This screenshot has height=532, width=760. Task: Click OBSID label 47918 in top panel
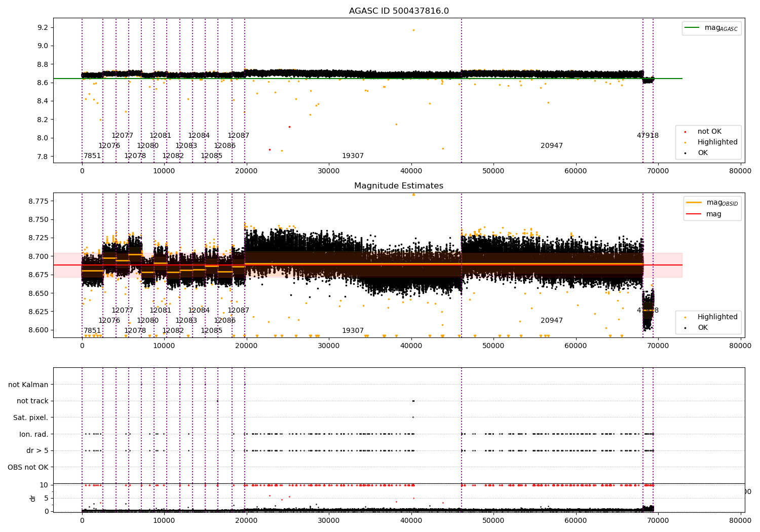click(x=648, y=136)
